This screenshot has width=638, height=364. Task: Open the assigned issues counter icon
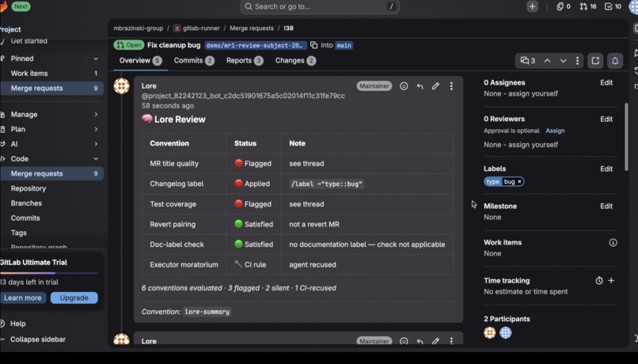(564, 6)
